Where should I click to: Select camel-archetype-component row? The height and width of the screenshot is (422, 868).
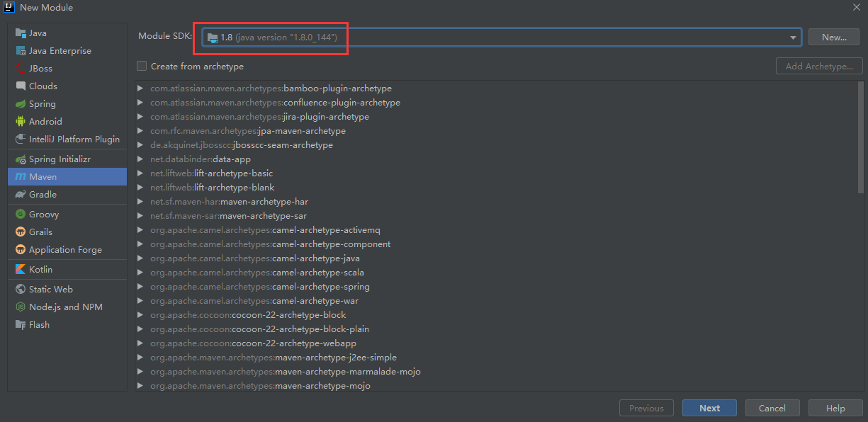(496, 244)
